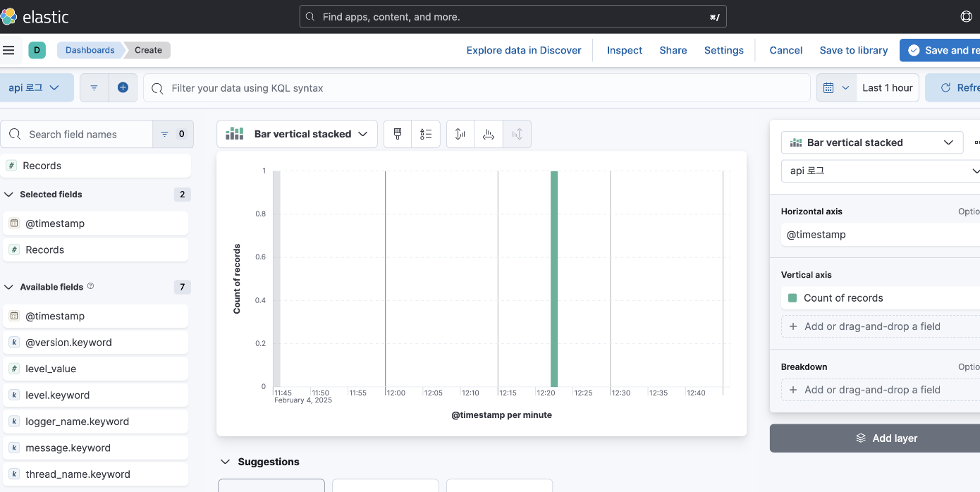
Task: Click keyword icon of level.keyword
Action: coord(14,395)
